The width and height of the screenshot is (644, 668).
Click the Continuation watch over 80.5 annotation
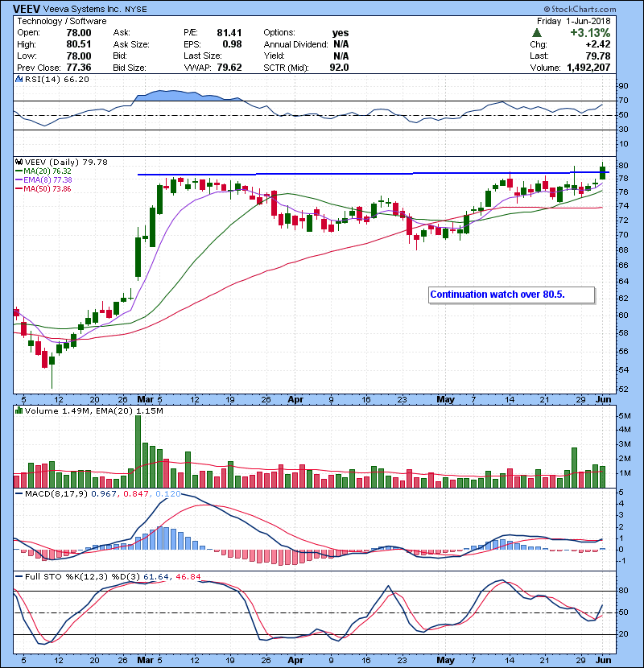coord(511,295)
